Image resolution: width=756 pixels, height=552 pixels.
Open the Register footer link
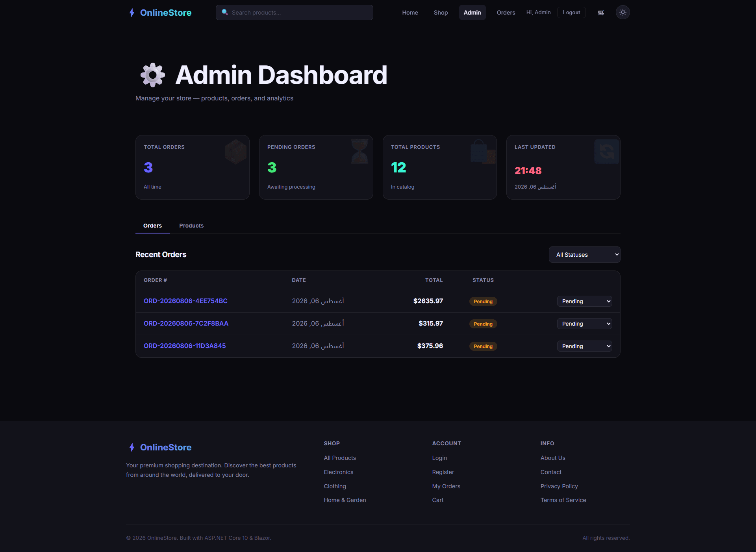pos(443,472)
